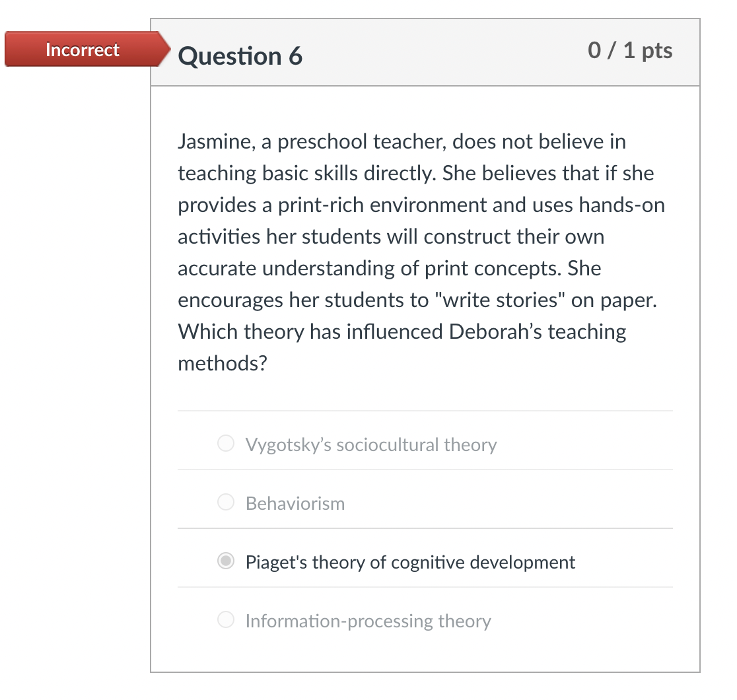737x700 pixels.
Task: Click the radio circle beside Information-processing theory
Action: pyautogui.click(x=226, y=619)
